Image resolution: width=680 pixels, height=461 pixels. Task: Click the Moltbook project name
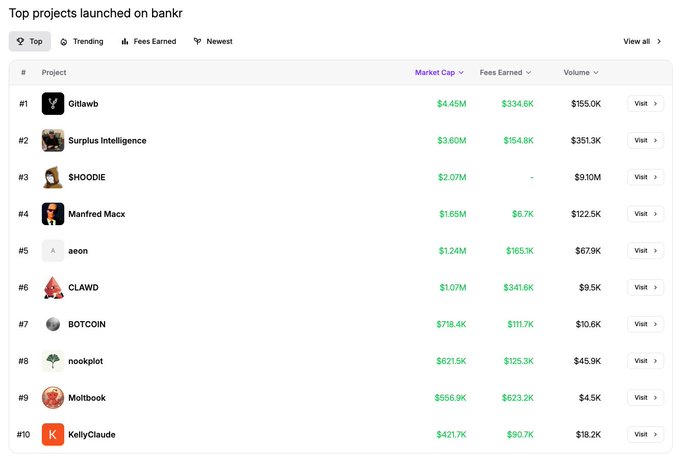point(87,398)
